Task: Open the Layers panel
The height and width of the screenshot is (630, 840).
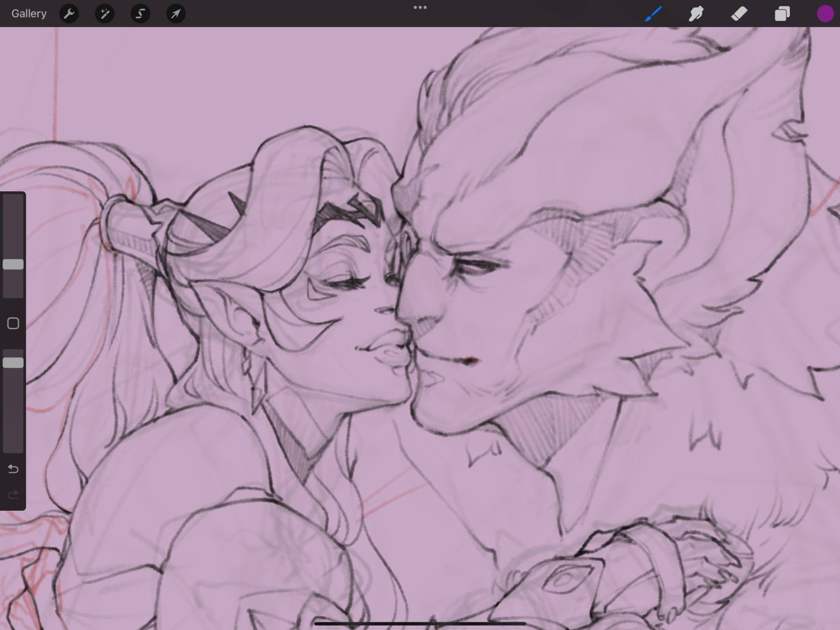Action: pos(782,14)
